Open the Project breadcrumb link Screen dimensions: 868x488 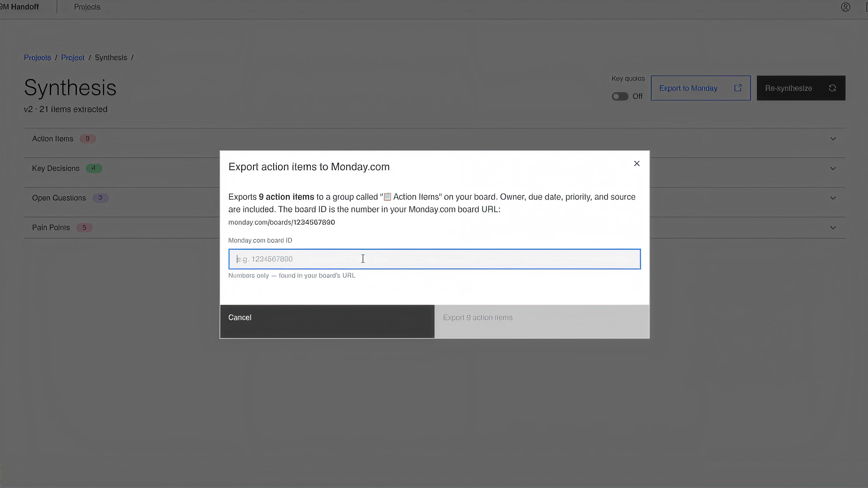[x=73, y=58]
